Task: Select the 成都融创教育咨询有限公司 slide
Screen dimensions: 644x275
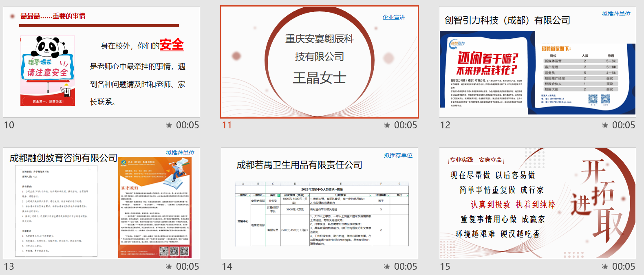Action: coord(101,203)
